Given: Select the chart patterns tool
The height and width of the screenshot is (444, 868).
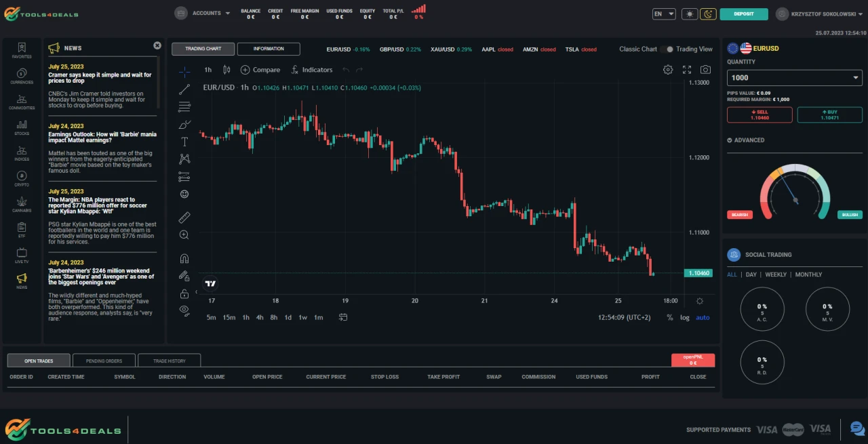Looking at the screenshot, I should (x=184, y=159).
